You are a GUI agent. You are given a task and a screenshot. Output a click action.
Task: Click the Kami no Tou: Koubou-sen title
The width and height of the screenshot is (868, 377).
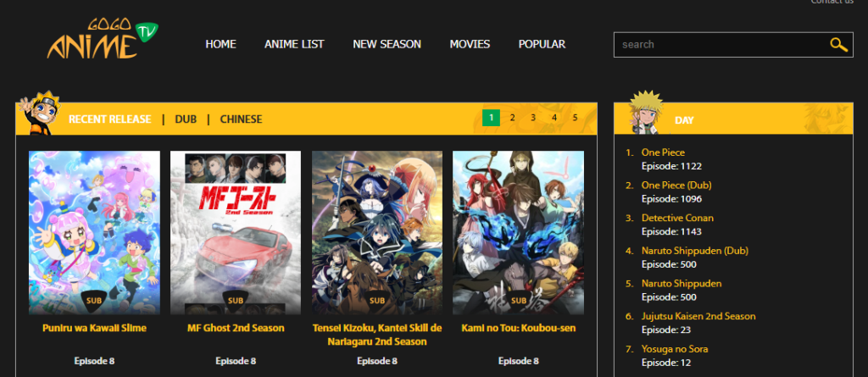point(518,328)
